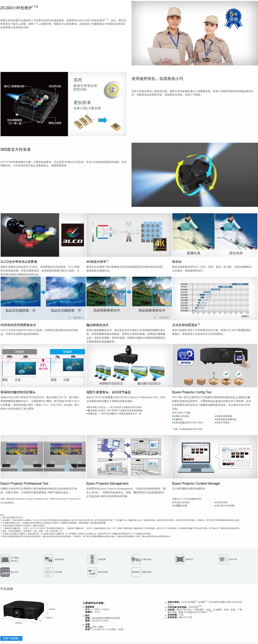Click the Epson Projector Management diagram
Image resolution: width=258 pixels, height=644 pixels.
click(129, 457)
